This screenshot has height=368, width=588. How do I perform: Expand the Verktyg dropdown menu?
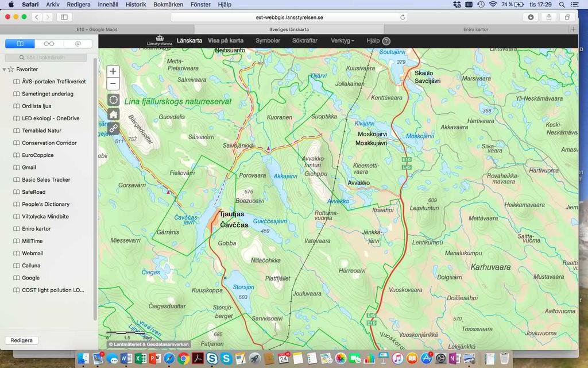tap(342, 41)
